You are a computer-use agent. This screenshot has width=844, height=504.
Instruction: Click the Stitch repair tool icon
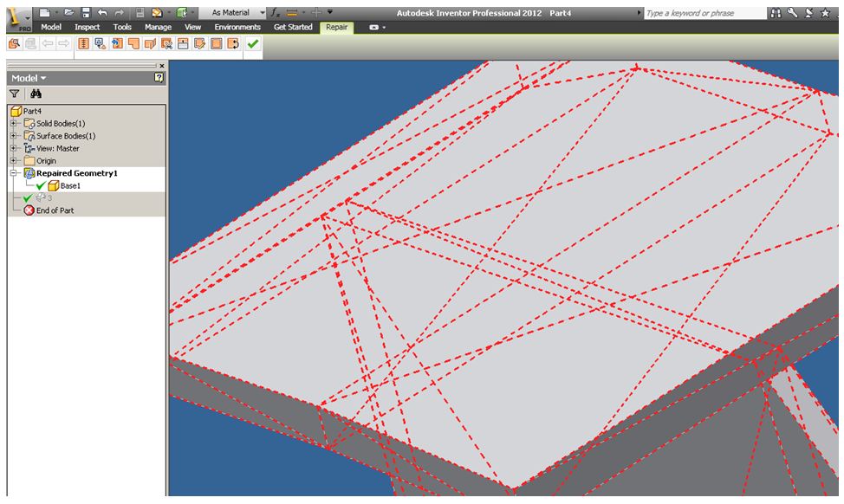83,43
